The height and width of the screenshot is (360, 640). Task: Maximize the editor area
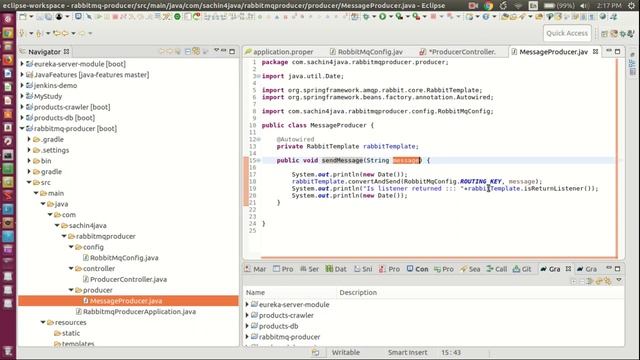click(618, 51)
